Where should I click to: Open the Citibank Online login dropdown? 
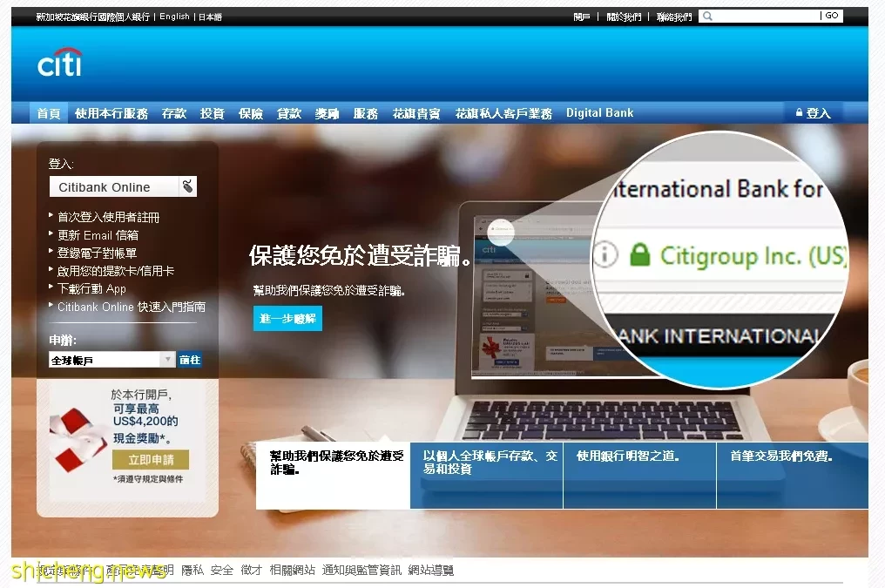[x=123, y=186]
